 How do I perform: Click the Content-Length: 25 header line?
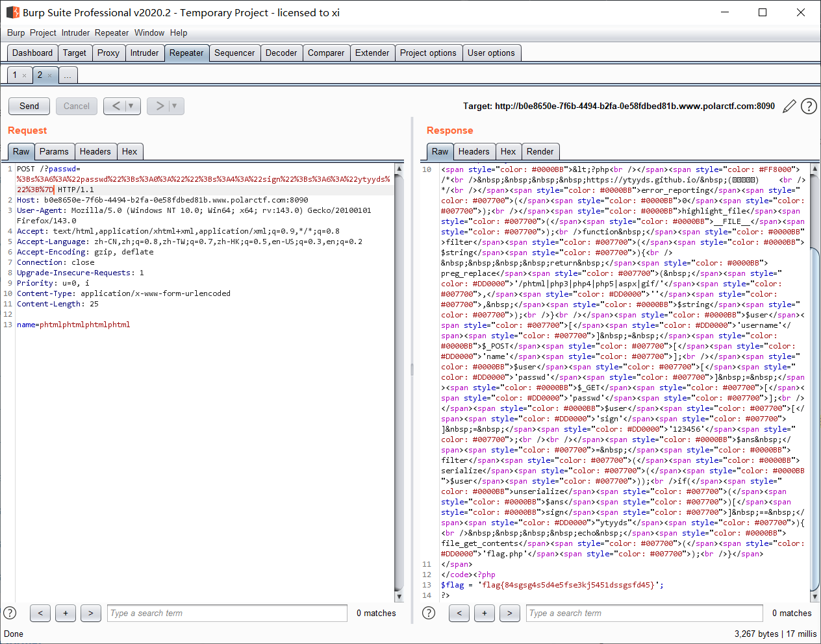coord(58,304)
